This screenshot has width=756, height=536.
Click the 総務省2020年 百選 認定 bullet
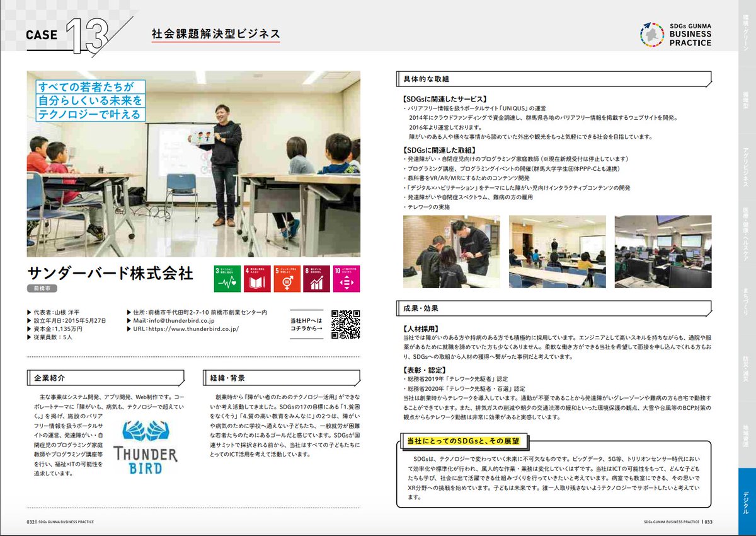(464, 389)
